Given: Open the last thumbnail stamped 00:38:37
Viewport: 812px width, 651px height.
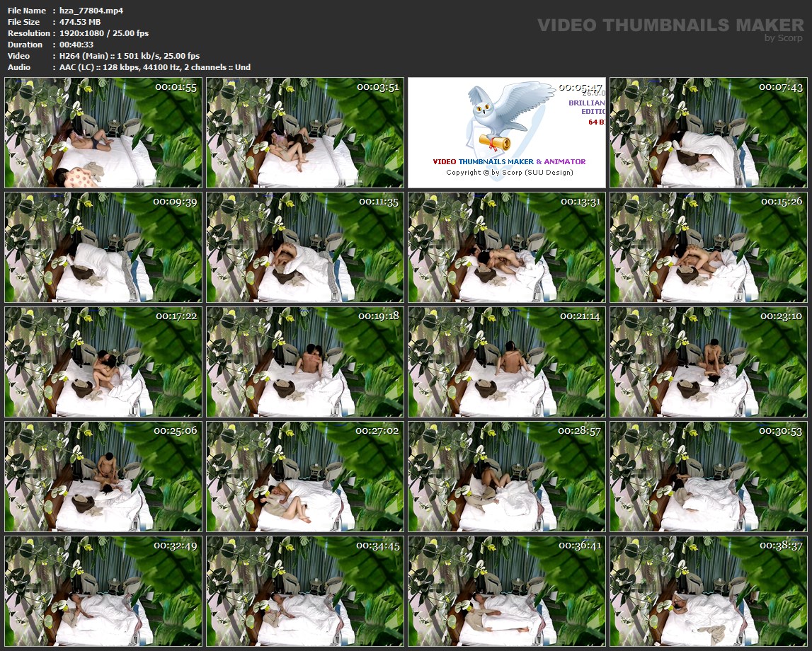Looking at the screenshot, I should [709, 592].
